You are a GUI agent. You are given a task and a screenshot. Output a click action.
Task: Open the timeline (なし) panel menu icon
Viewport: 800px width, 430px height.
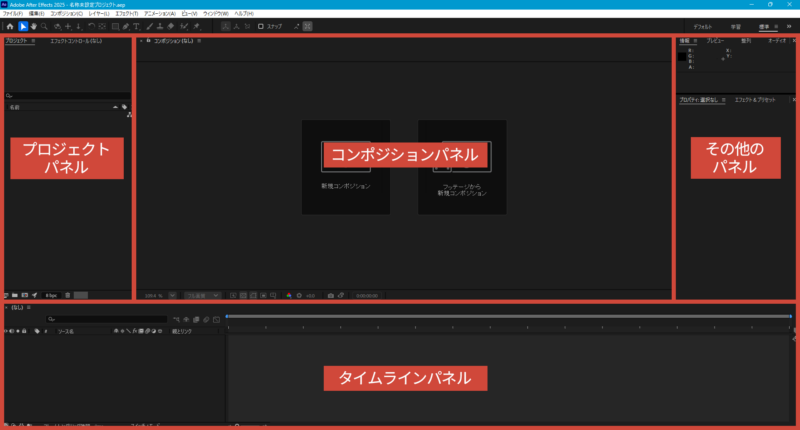coord(29,308)
